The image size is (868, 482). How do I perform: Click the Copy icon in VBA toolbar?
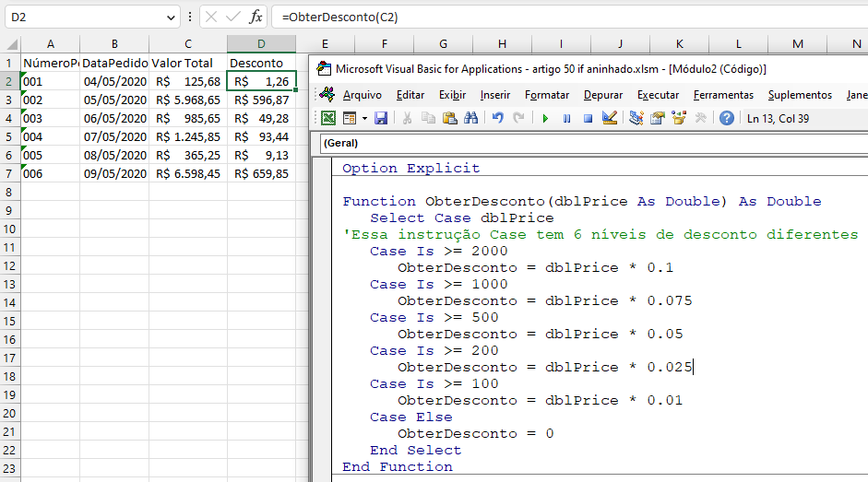coord(428,118)
